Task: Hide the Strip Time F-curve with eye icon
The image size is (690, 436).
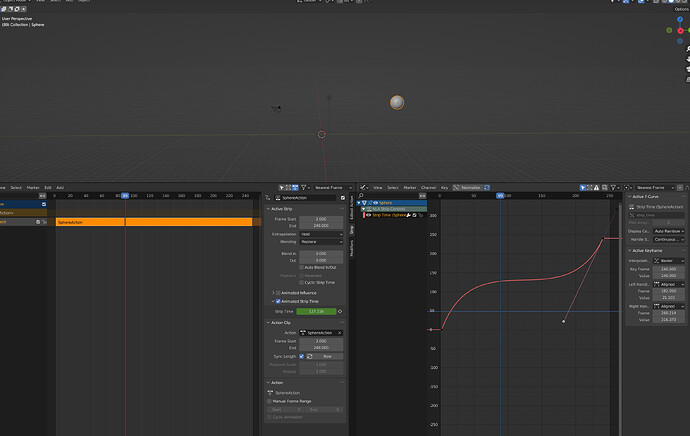Action: click(368, 215)
